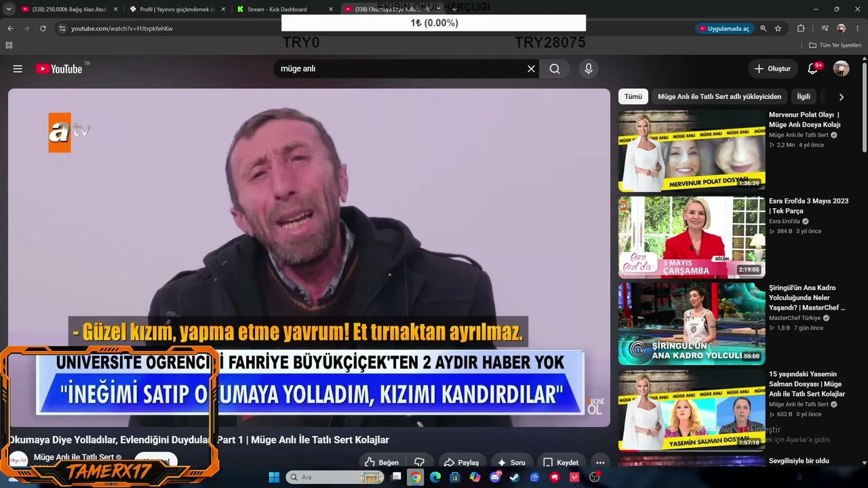Select the 'Tümü' filter chip
This screenshot has width=868, height=488.
633,97
